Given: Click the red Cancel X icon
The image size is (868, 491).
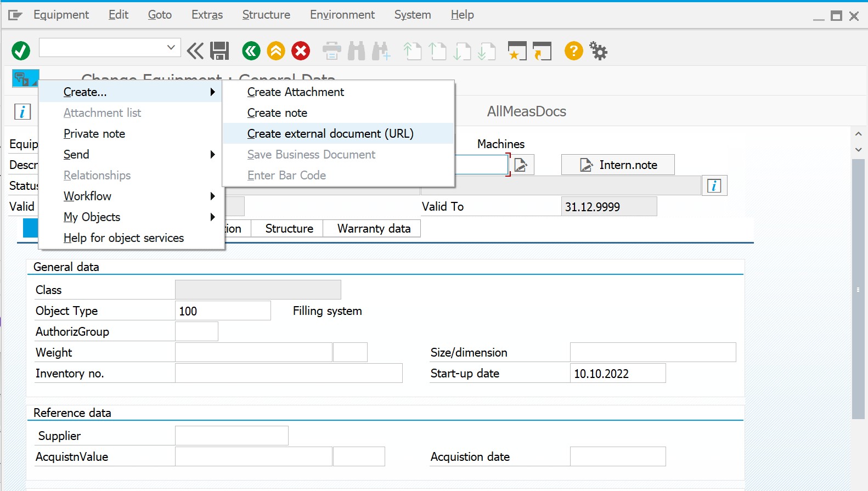Looking at the screenshot, I should tap(301, 51).
